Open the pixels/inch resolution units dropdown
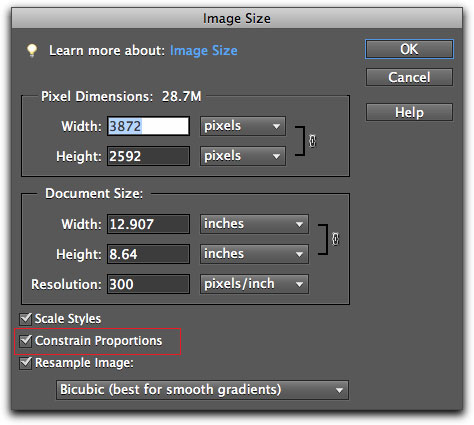 pos(254,284)
